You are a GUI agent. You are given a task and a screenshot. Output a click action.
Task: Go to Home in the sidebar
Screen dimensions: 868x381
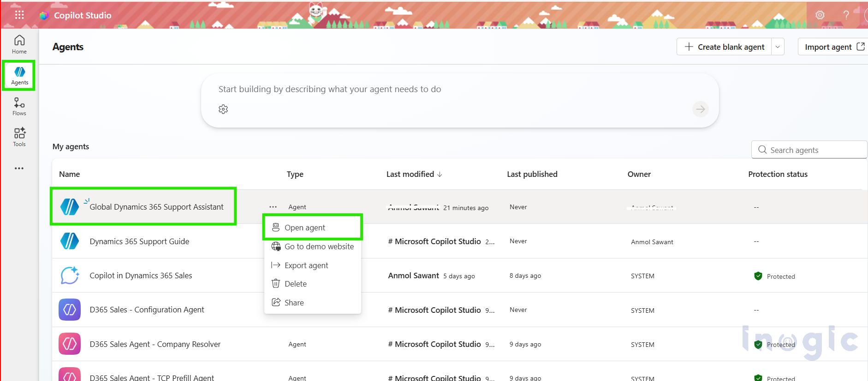(19, 44)
